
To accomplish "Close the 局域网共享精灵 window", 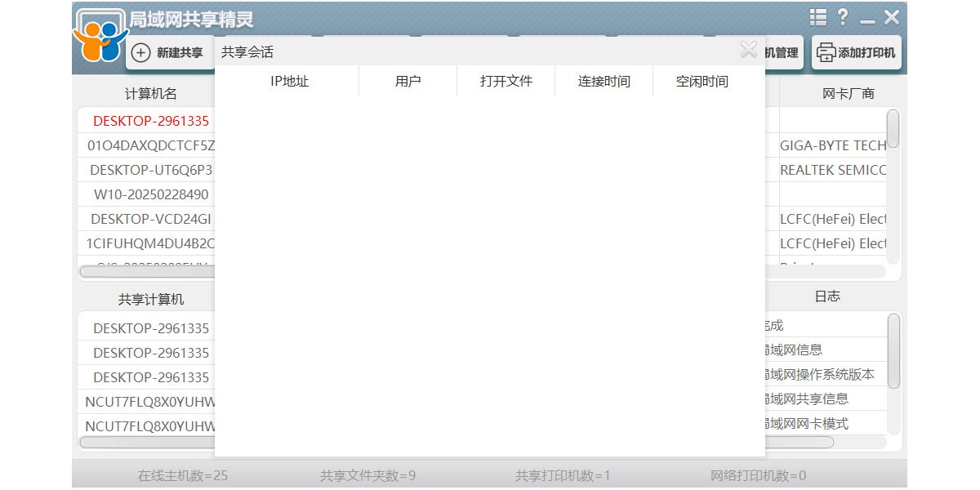I will [x=892, y=17].
